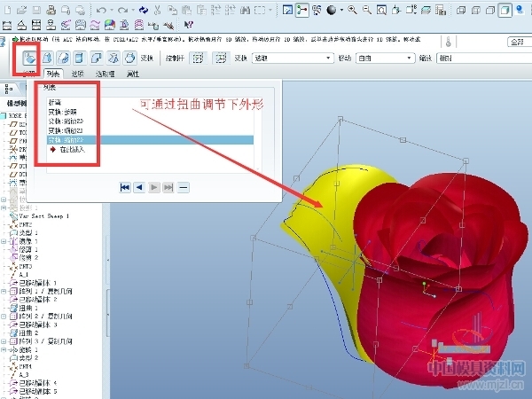Collapse the 镜像 1 tree node
Viewport: 532px width, 399px height.
(x=4, y=241)
